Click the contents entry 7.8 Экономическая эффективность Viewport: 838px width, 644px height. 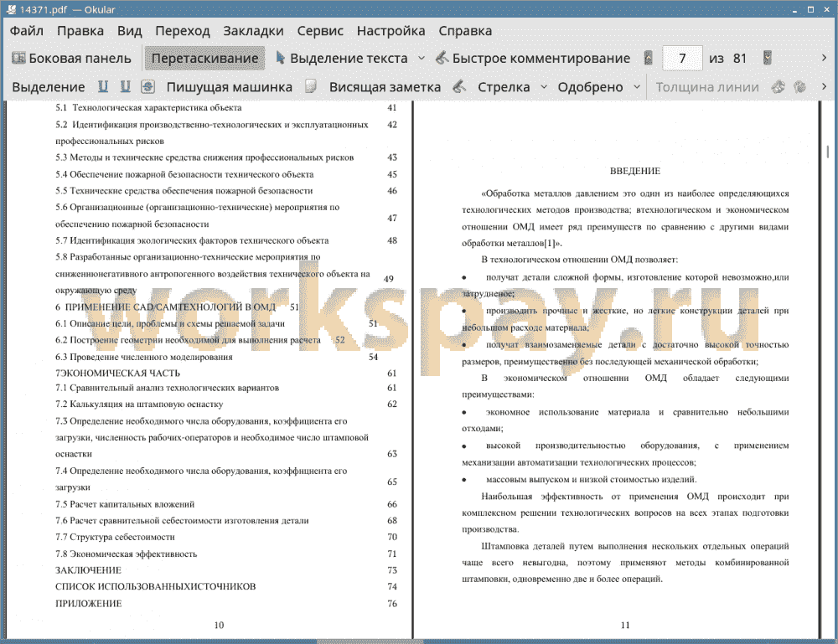pos(127,554)
